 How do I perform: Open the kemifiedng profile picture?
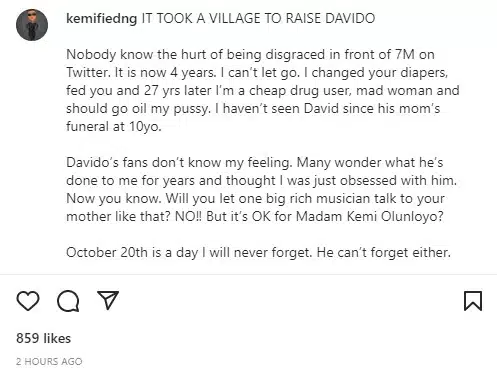point(32,25)
